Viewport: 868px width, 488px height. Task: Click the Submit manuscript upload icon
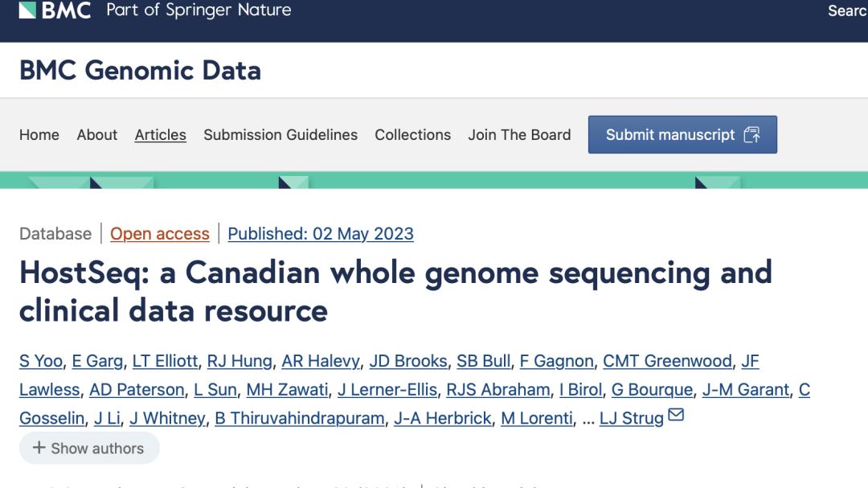[751, 135]
